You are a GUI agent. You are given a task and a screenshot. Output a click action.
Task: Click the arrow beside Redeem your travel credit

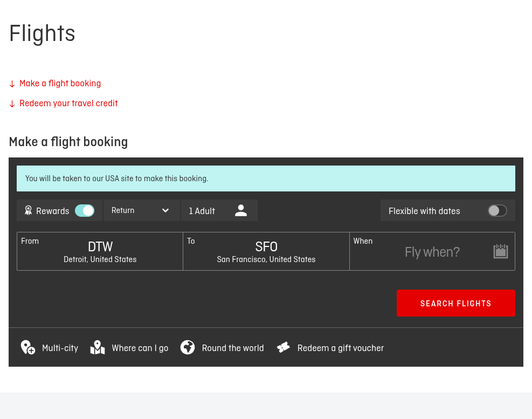click(x=12, y=104)
